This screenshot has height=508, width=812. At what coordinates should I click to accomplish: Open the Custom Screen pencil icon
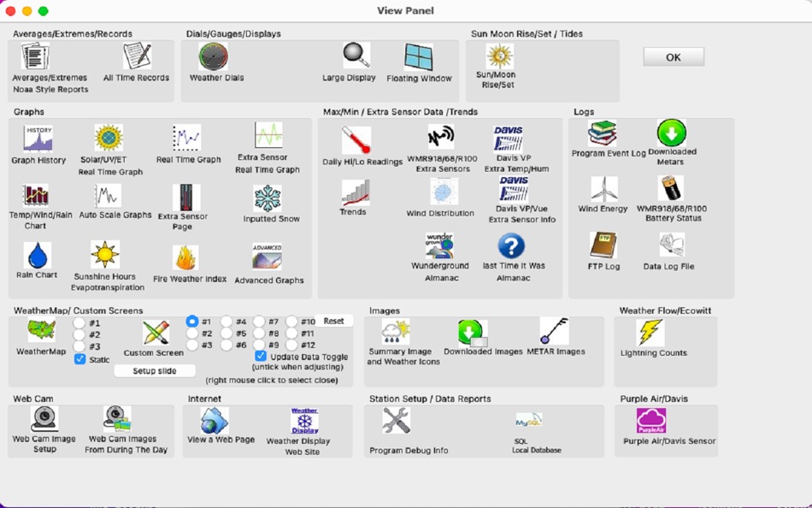pyautogui.click(x=156, y=333)
